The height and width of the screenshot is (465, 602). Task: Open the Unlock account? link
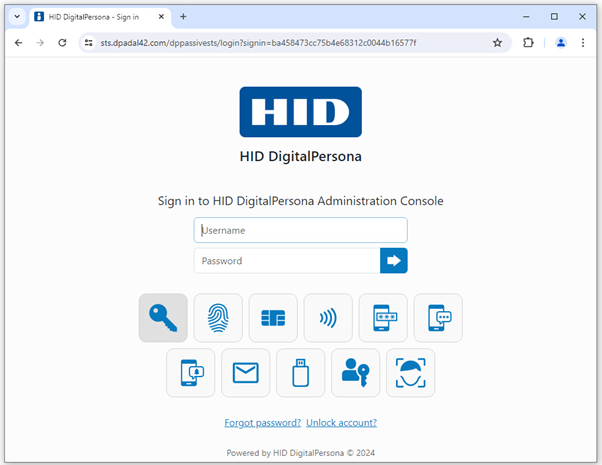[x=341, y=423]
